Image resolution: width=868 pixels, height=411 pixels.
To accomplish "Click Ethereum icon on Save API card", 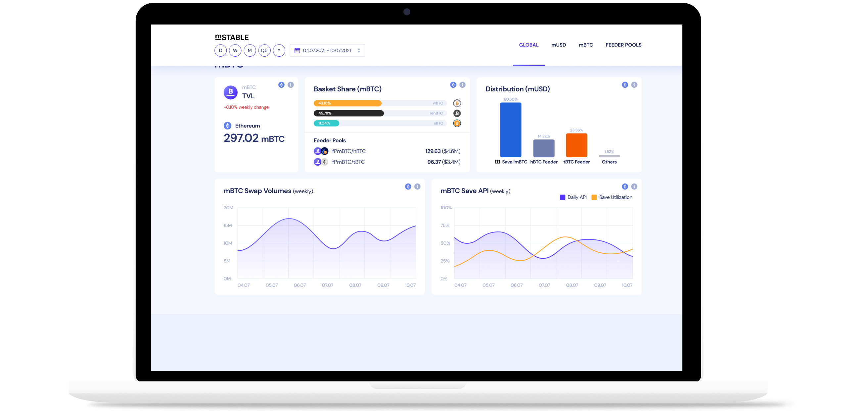I will pos(625,186).
